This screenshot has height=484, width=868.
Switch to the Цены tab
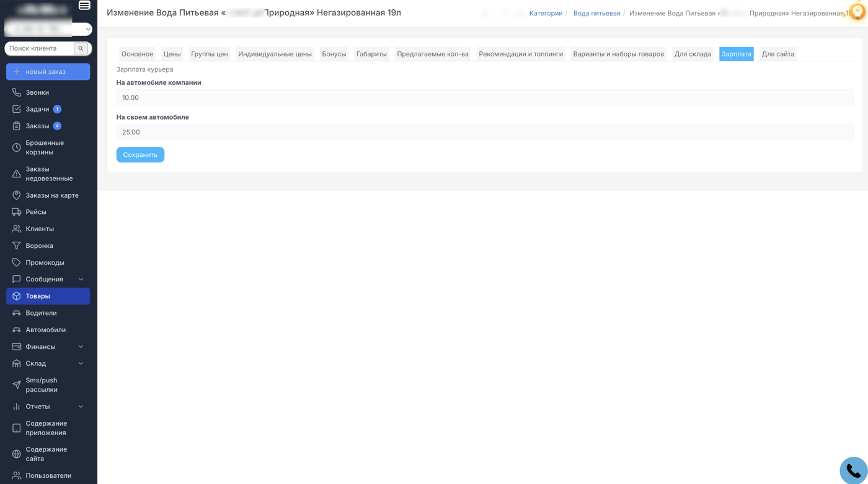click(172, 54)
